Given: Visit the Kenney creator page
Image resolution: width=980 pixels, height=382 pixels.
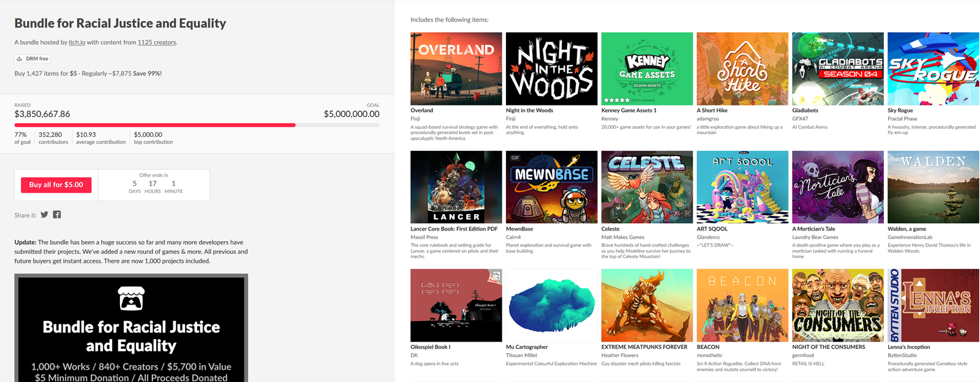Looking at the screenshot, I should 609,119.
